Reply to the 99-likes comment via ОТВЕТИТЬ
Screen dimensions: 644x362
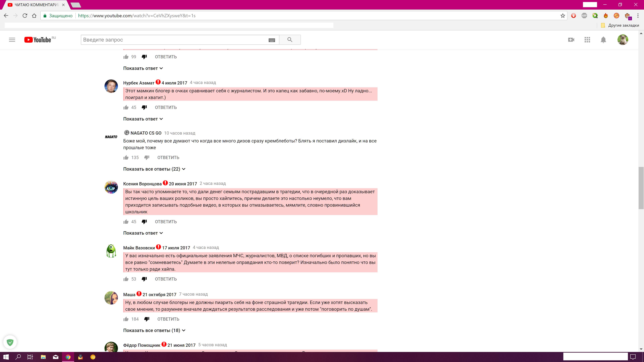(x=166, y=57)
